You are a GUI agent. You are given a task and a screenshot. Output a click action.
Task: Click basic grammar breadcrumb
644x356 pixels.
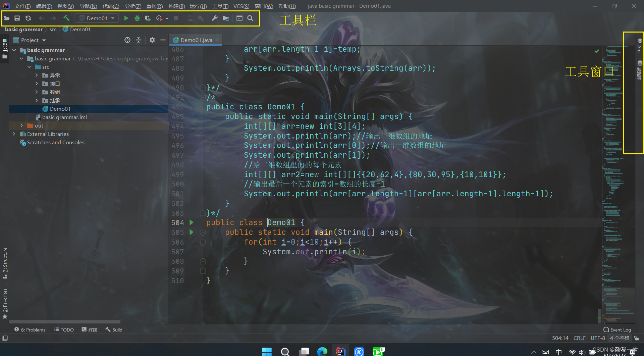click(24, 30)
